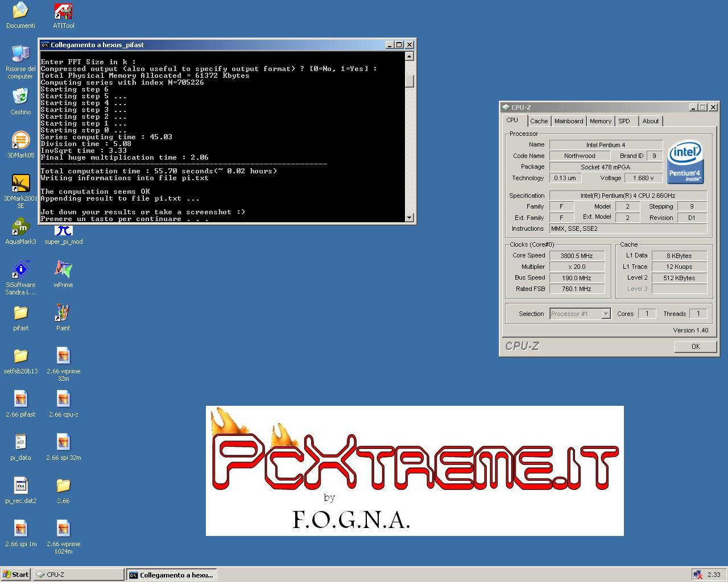
Task: Activate Collegamento a hexu... taskbar button
Action: pos(172,575)
